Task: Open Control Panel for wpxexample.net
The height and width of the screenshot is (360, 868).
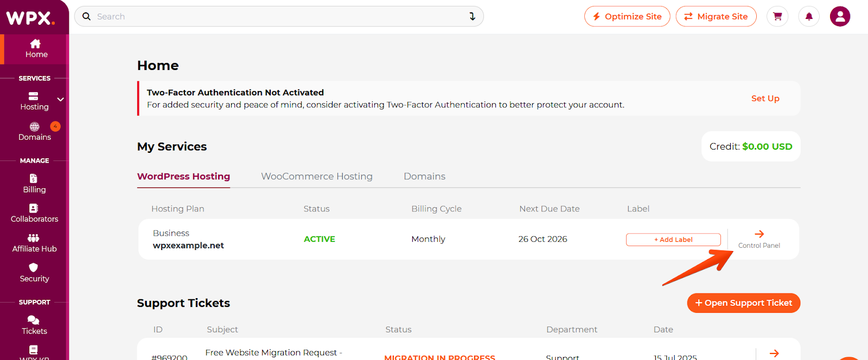Action: 759,239
